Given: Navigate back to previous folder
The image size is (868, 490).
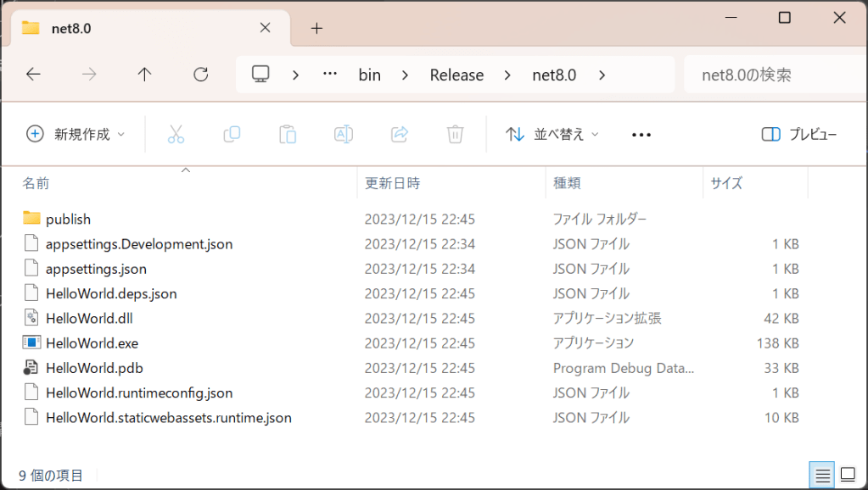Looking at the screenshot, I should (33, 75).
